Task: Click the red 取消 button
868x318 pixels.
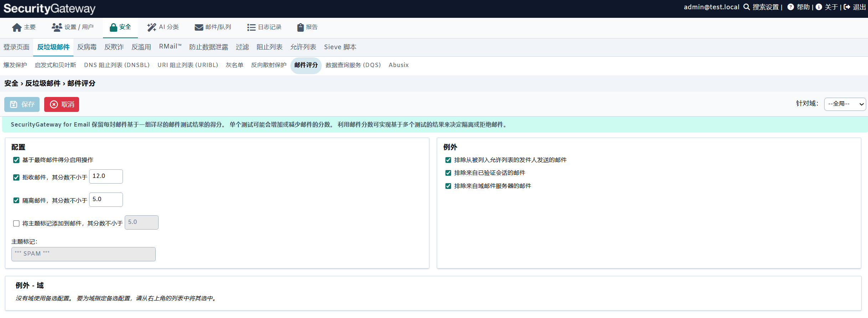Action: click(x=62, y=104)
